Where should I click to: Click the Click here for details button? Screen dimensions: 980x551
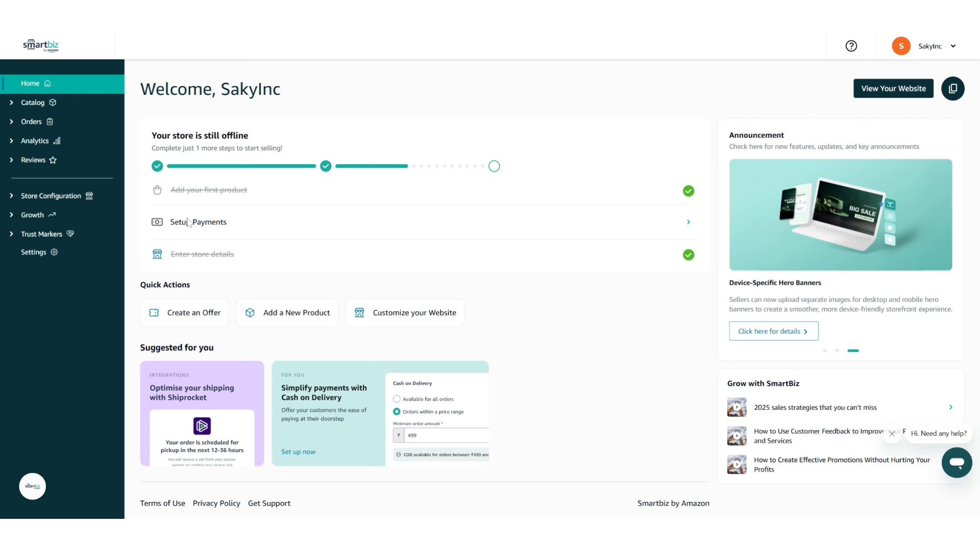click(x=774, y=331)
